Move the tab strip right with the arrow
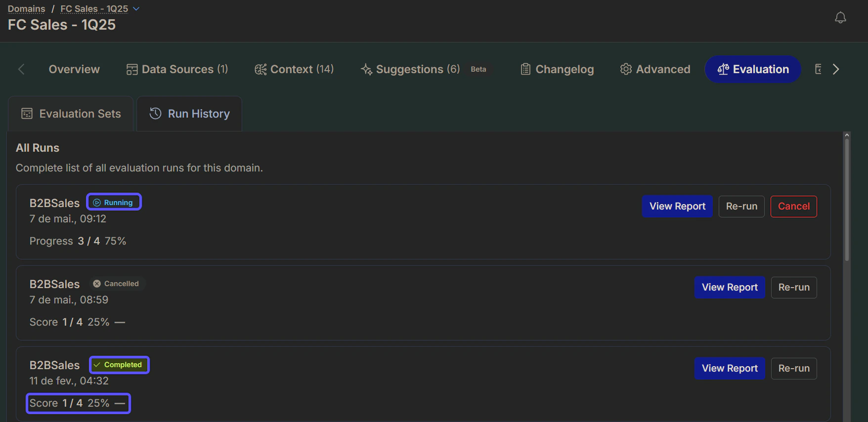This screenshot has height=422, width=868. [836, 69]
